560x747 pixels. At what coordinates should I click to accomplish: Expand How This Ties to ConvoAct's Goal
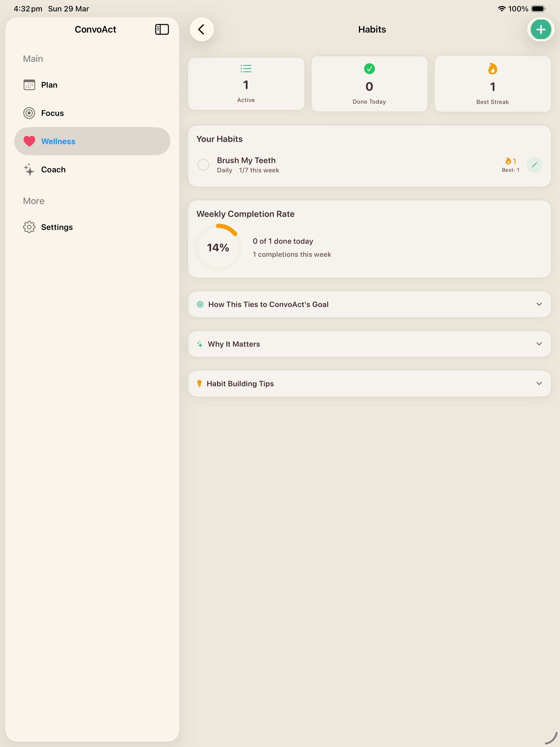coord(369,304)
